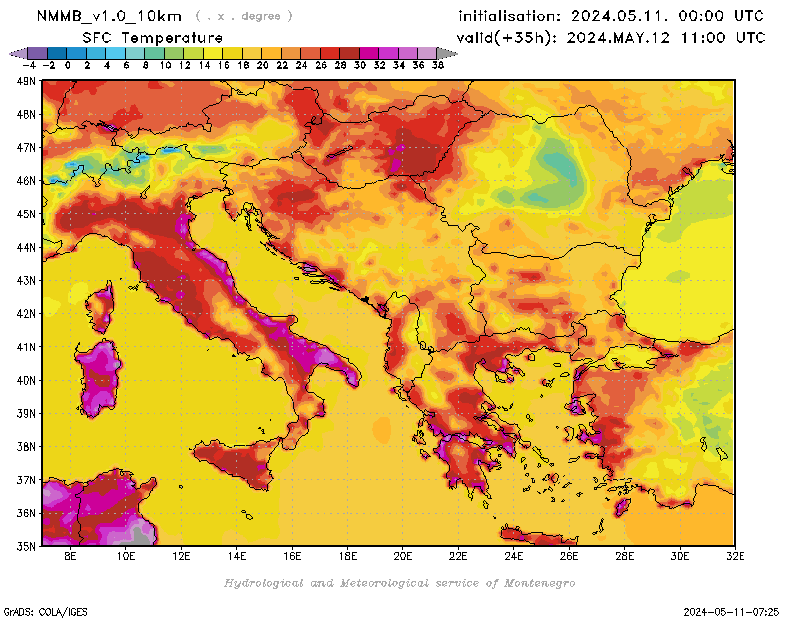The image size is (800, 618).
Task: Click the SFC Temperature label
Action: pos(152,37)
